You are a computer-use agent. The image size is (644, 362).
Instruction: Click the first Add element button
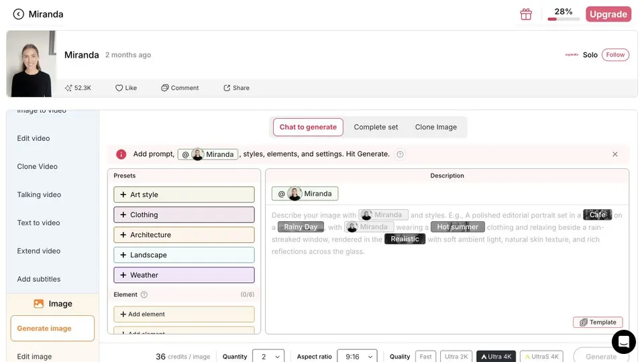click(x=184, y=314)
